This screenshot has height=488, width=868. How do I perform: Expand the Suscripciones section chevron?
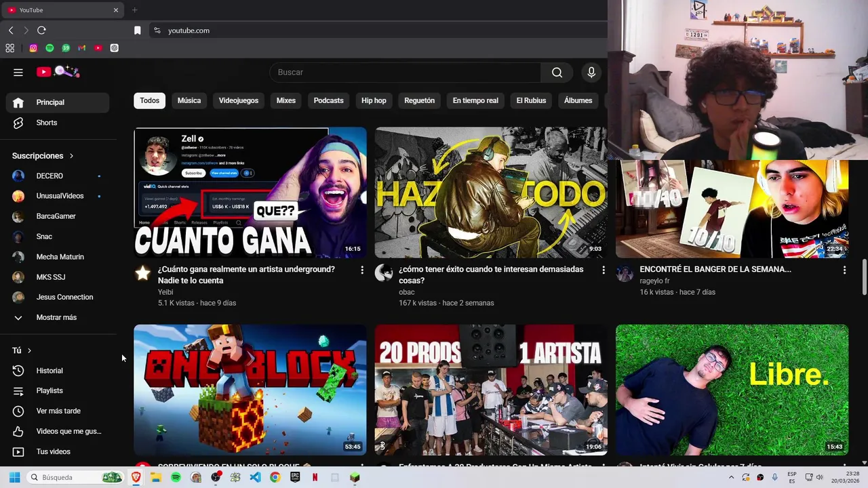click(71, 156)
